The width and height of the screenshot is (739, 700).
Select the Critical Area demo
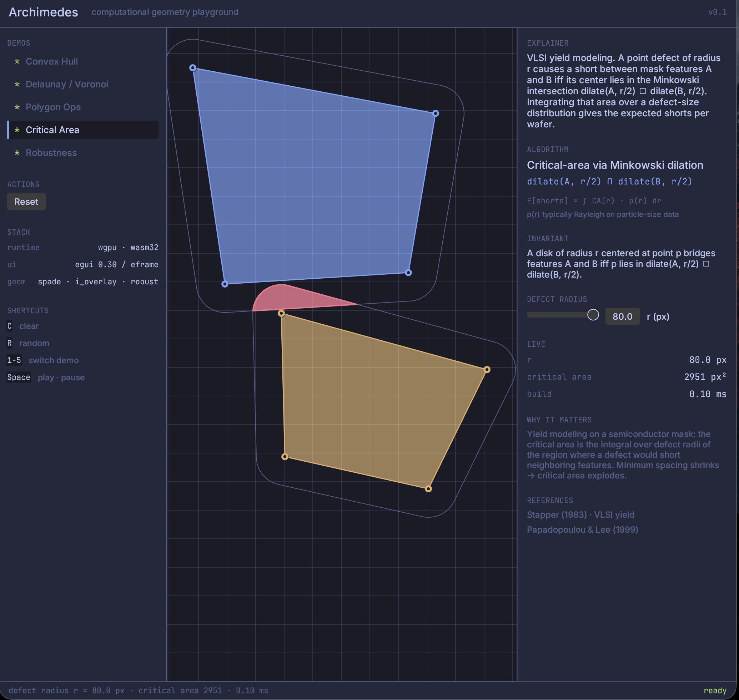pos(83,130)
